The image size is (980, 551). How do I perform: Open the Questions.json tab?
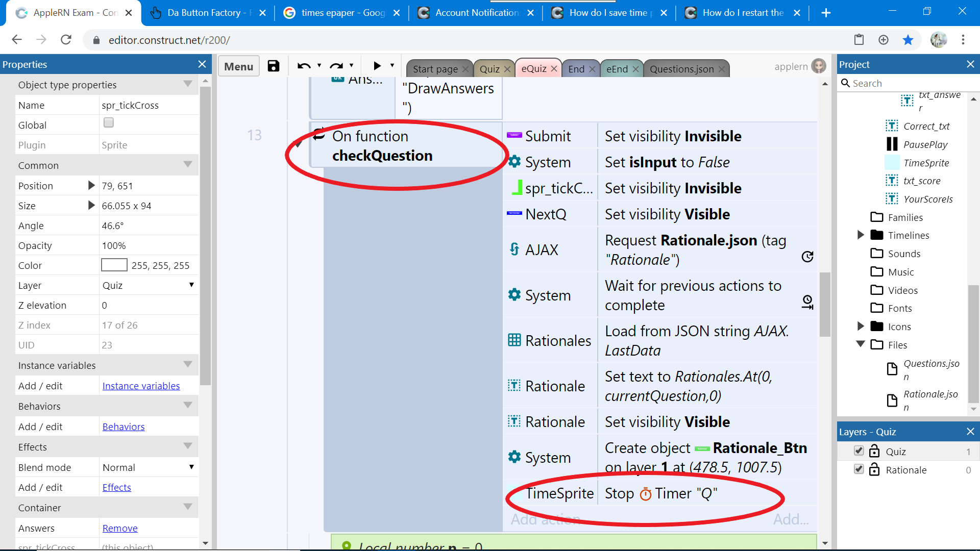click(x=681, y=69)
